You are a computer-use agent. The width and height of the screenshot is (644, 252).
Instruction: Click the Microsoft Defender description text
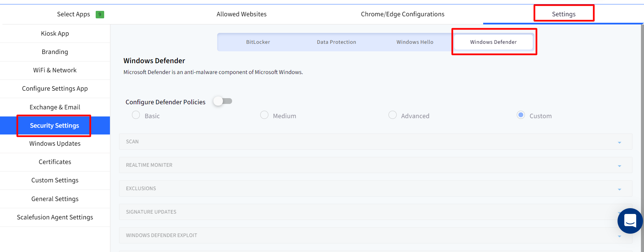(x=213, y=72)
